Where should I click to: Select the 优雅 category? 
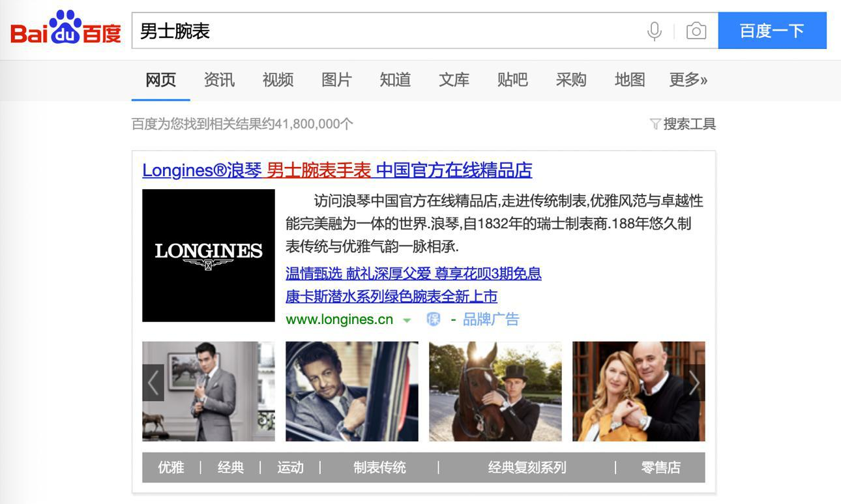(x=171, y=467)
